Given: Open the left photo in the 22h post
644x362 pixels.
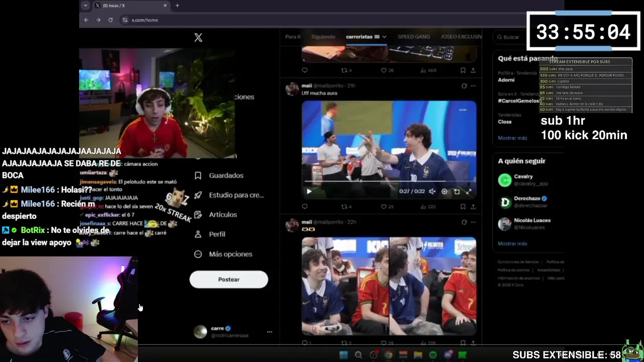Looking at the screenshot, I should pos(345,286).
